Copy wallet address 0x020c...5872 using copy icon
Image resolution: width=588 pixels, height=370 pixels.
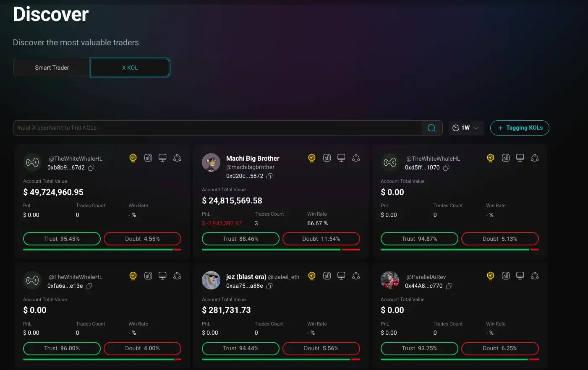[269, 176]
